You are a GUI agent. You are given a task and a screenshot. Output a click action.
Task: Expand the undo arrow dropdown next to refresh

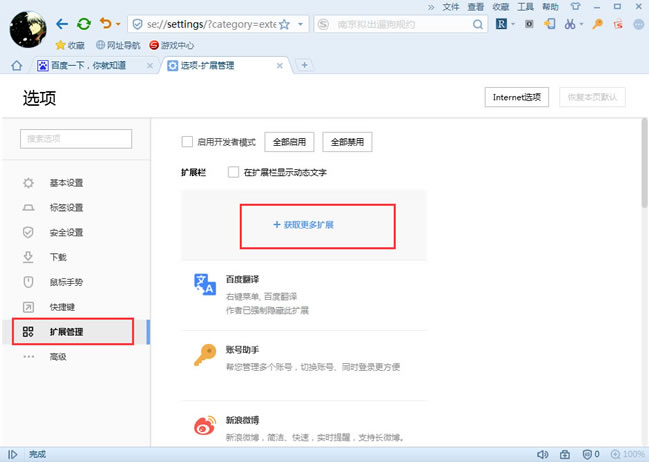pyautogui.click(x=119, y=23)
